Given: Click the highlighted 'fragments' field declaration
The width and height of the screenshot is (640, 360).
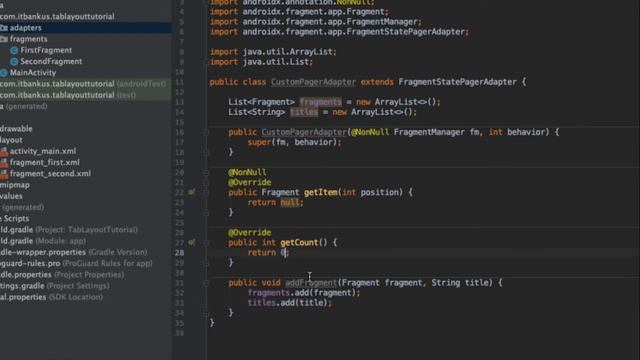Looking at the screenshot, I should (x=320, y=102).
